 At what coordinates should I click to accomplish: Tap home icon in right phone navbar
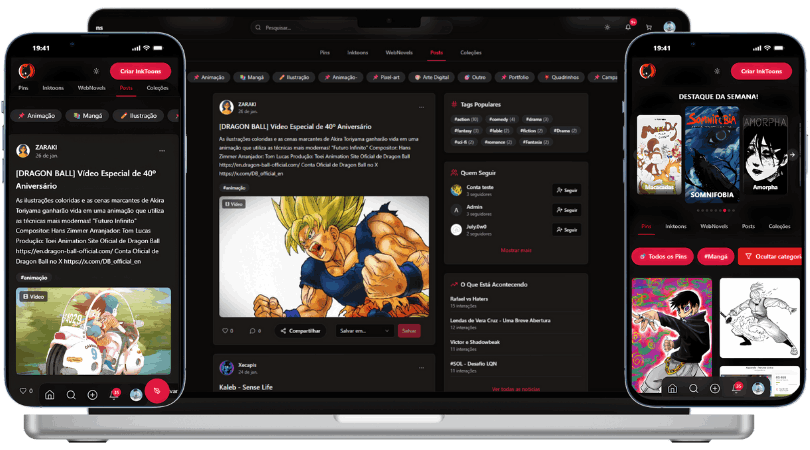click(x=672, y=389)
